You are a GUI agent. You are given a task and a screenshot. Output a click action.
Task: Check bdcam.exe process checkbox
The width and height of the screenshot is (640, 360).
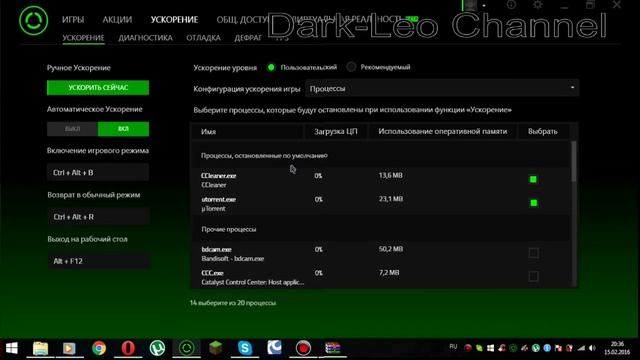click(x=533, y=253)
